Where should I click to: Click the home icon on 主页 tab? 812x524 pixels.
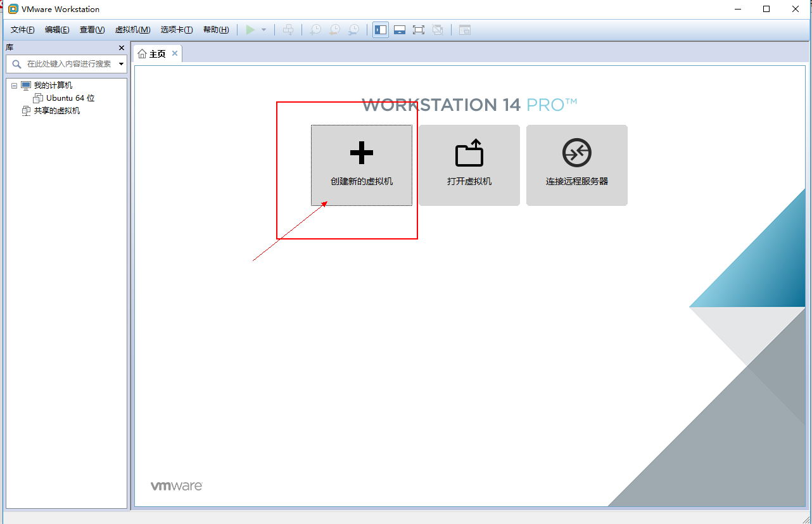pos(142,54)
